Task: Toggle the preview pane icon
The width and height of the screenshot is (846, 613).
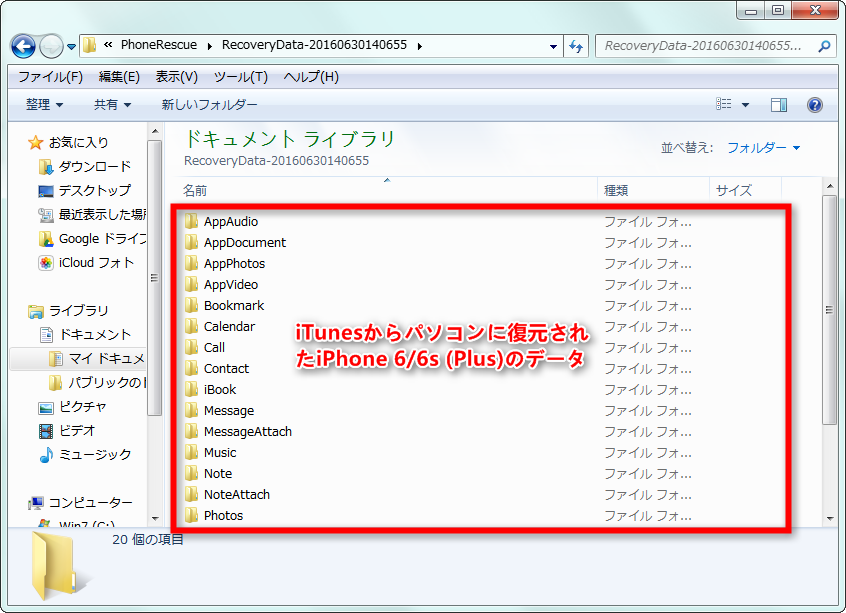Action: click(779, 105)
